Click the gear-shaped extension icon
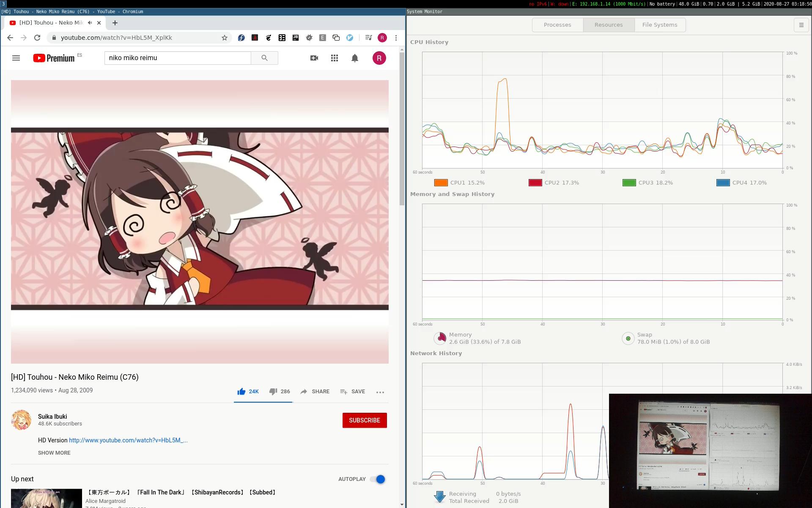 tap(309, 38)
